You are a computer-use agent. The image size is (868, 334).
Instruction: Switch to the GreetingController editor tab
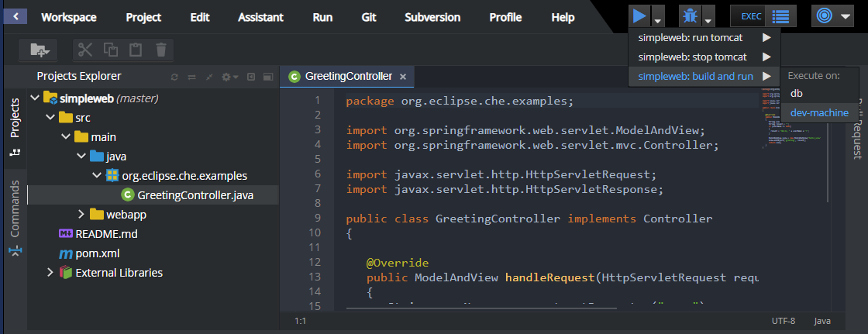[348, 77]
